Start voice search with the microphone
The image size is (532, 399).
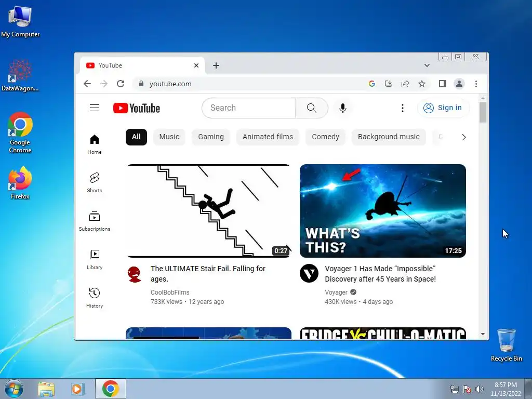(x=343, y=108)
